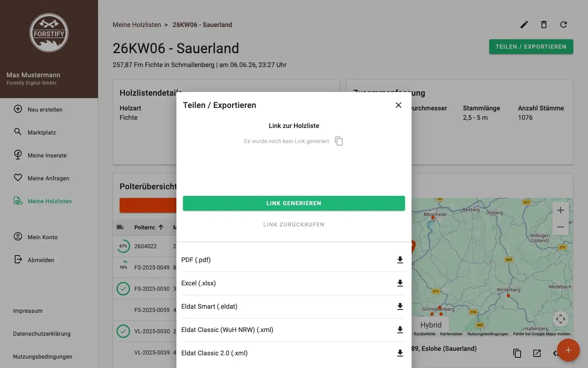Download Eldat Smart (.eldat) export
This screenshot has width=588, height=368.
point(400,307)
